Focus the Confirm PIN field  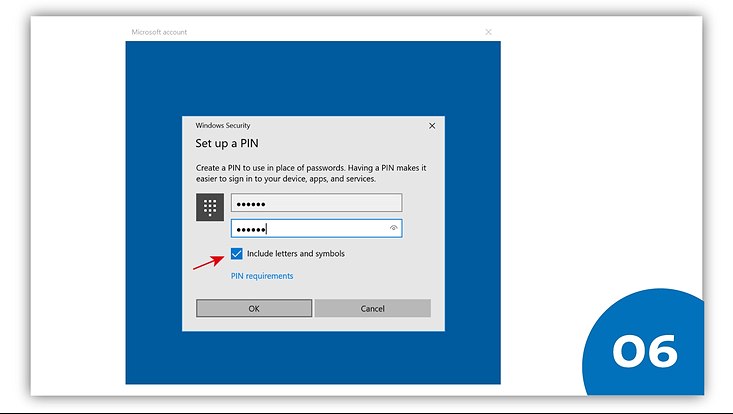click(x=310, y=228)
